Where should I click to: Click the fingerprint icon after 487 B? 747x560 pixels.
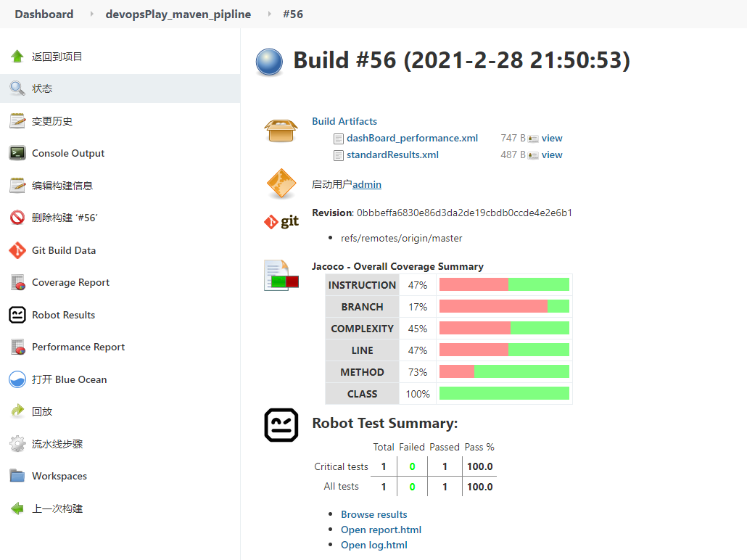(533, 155)
